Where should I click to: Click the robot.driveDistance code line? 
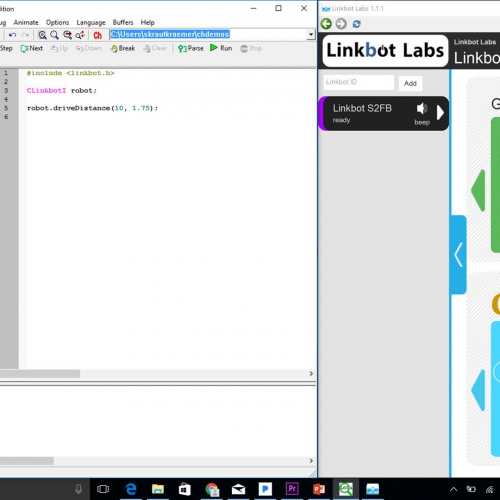tap(92, 108)
